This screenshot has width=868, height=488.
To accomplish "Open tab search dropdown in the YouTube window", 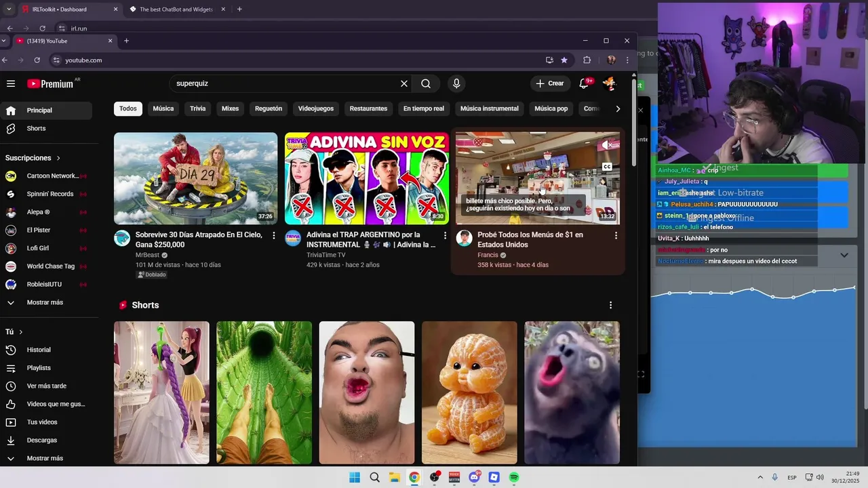I will point(5,41).
